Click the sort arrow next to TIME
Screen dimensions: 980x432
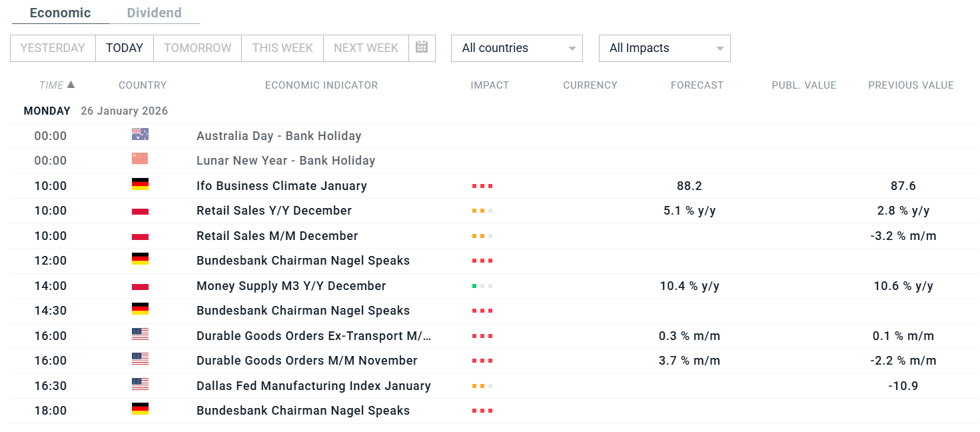point(71,85)
